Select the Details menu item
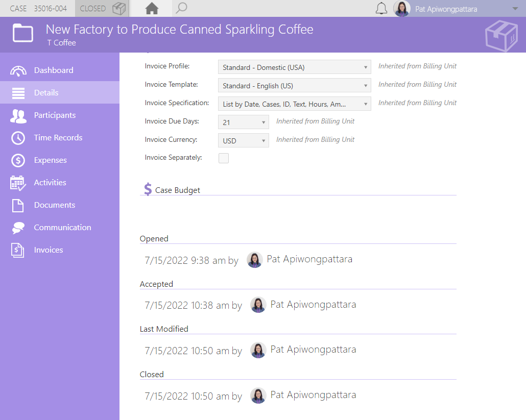The image size is (526, 420). (60, 92)
